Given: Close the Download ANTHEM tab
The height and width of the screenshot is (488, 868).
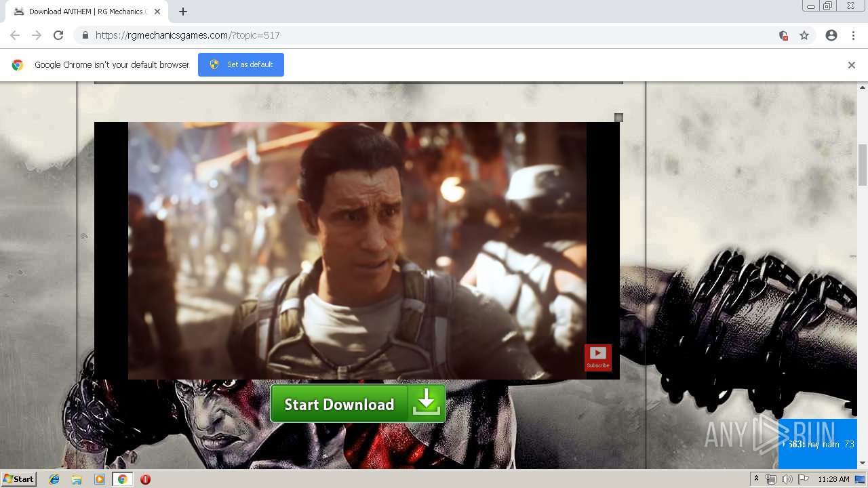Looking at the screenshot, I should click(157, 12).
